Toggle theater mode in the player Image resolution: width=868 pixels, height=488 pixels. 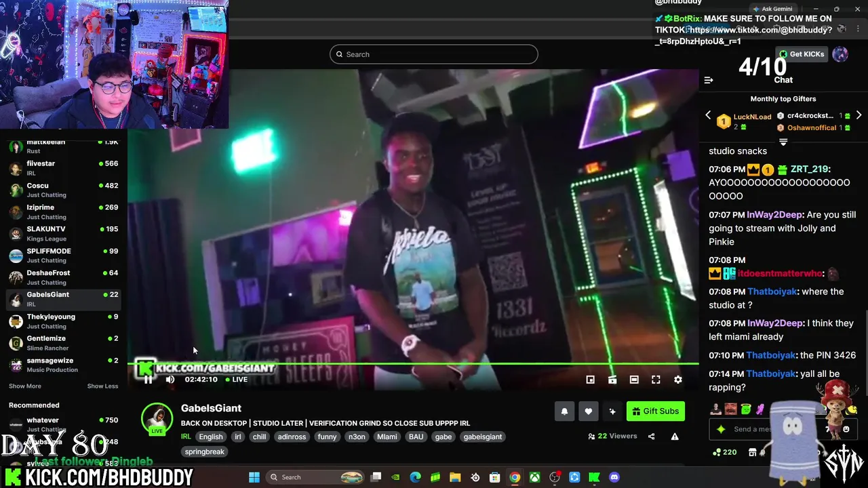634,380
